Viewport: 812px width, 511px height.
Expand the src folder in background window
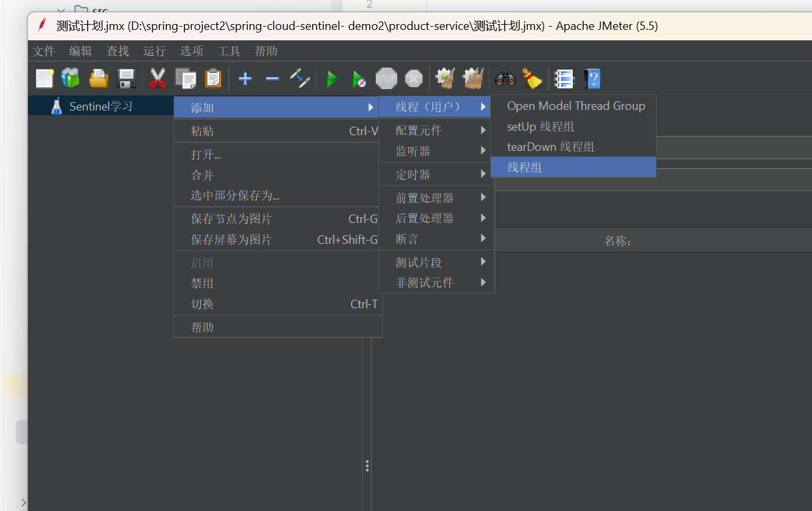click(62, 10)
